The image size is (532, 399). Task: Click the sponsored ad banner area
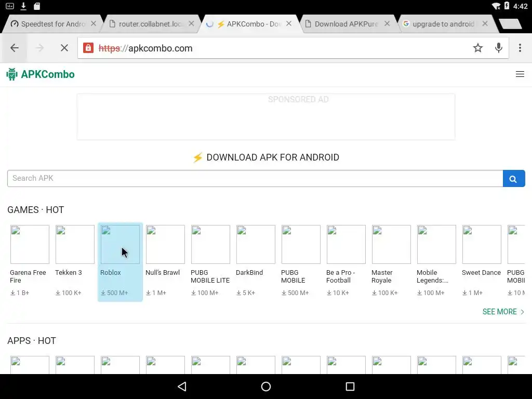click(x=265, y=117)
